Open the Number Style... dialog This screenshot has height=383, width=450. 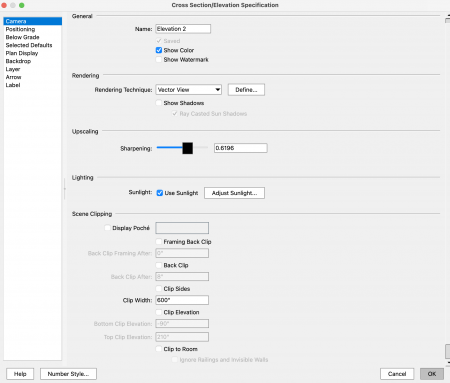point(68,374)
